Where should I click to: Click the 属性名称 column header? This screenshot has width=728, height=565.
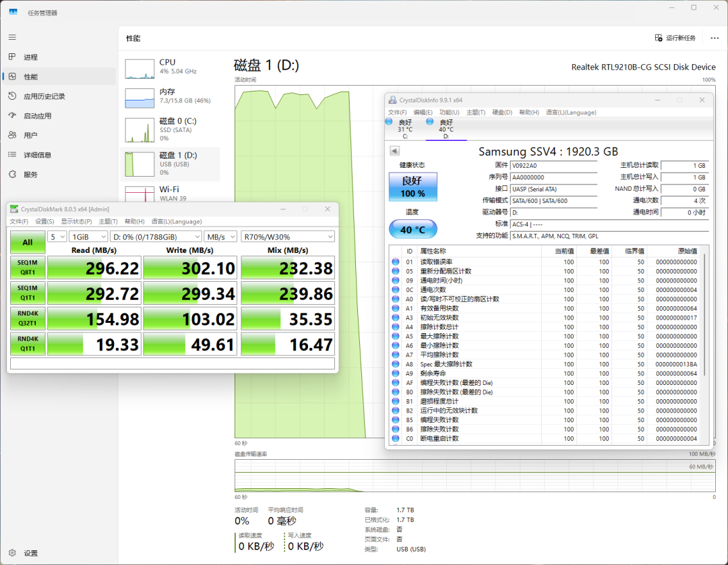pos(479,251)
